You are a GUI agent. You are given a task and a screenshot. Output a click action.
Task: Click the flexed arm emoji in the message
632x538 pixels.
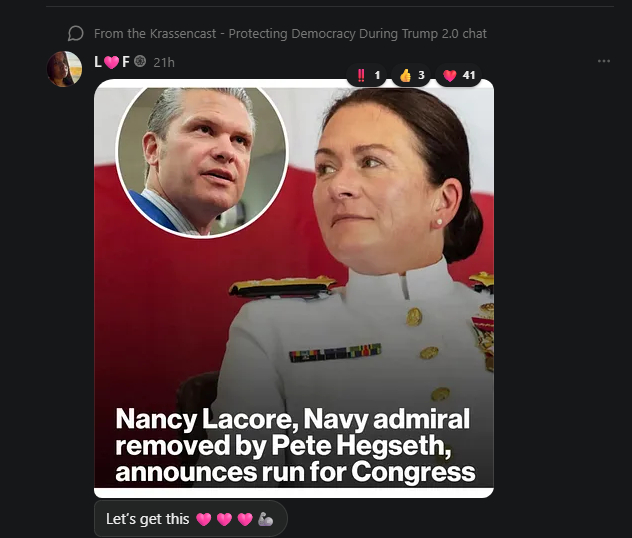pyautogui.click(x=265, y=520)
